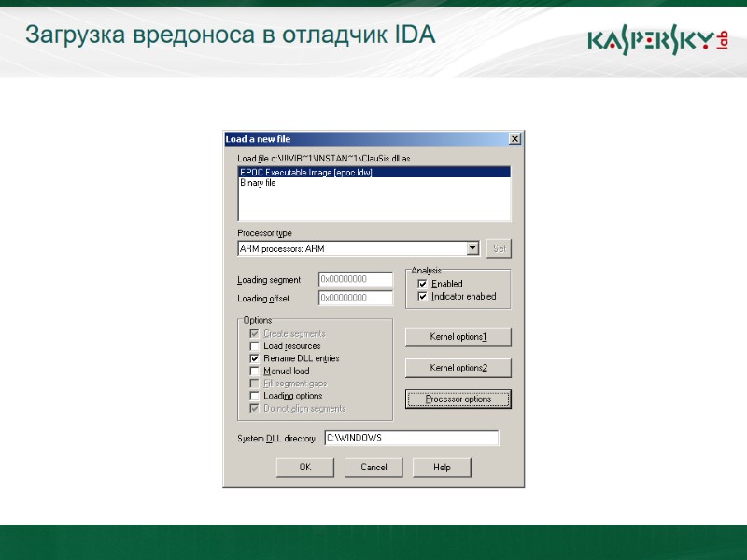The width and height of the screenshot is (747, 560).
Task: Toggle the Loading options checkbox
Action: [254, 395]
